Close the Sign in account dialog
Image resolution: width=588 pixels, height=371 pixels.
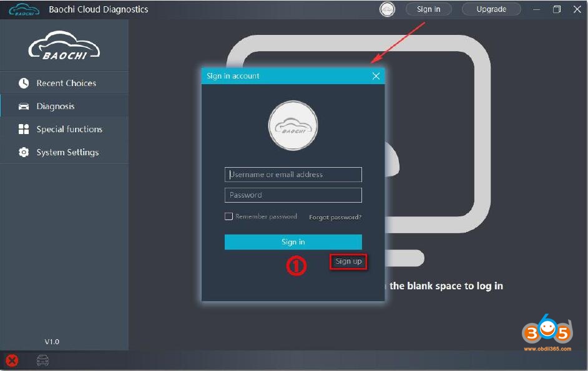tap(376, 76)
